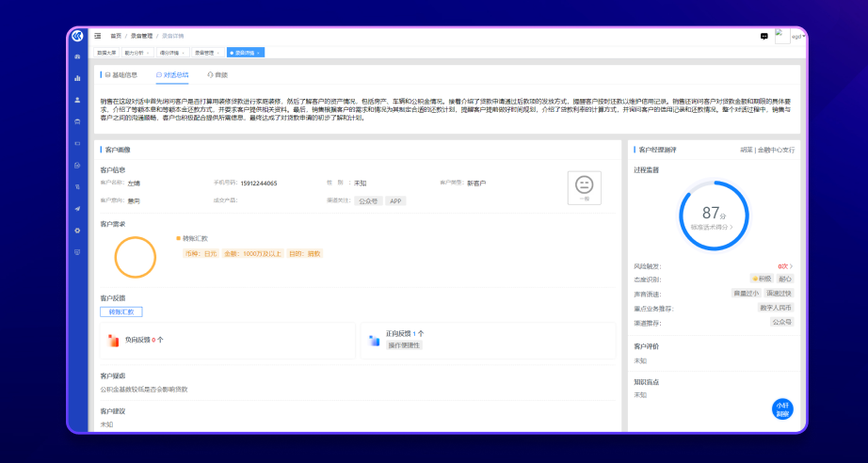Open the egd user account dropdown
This screenshot has height=463, width=868.
point(797,36)
